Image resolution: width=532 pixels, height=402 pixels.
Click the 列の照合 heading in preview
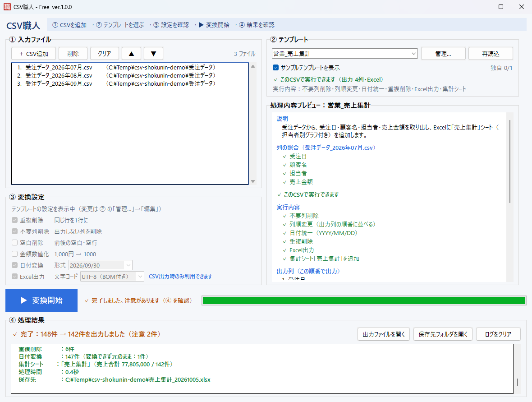(326, 148)
